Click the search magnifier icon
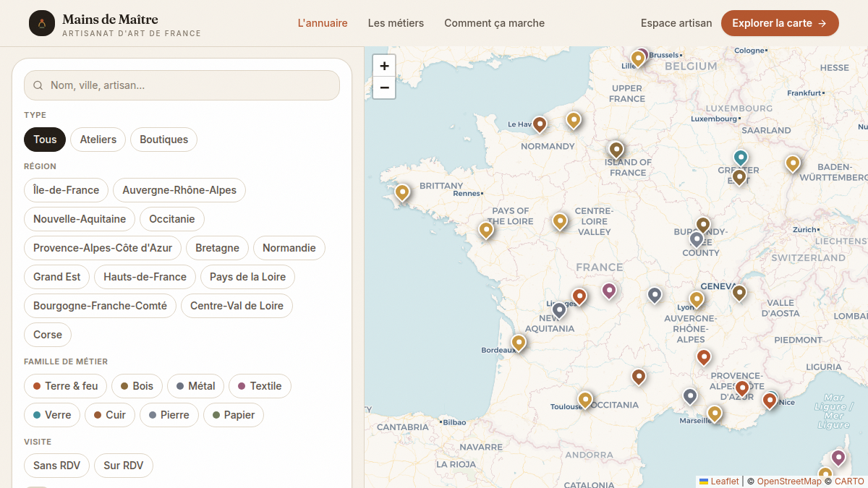The width and height of the screenshot is (868, 488). pyautogui.click(x=38, y=85)
